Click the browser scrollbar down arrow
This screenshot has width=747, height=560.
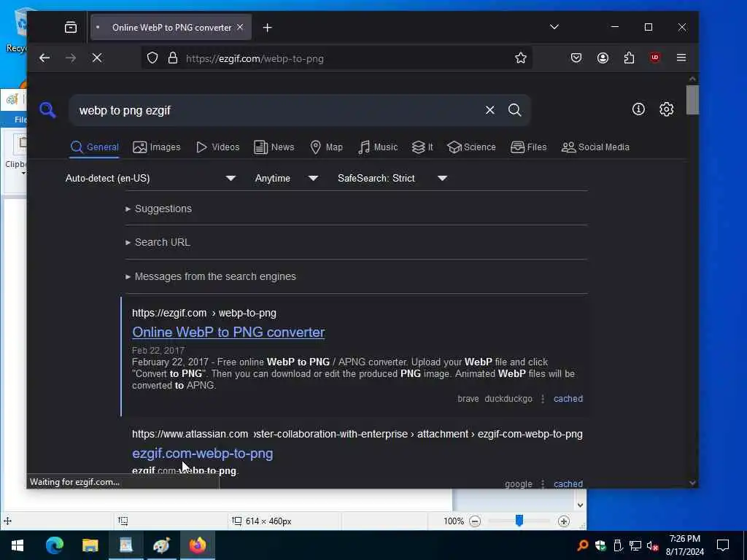[693, 483]
